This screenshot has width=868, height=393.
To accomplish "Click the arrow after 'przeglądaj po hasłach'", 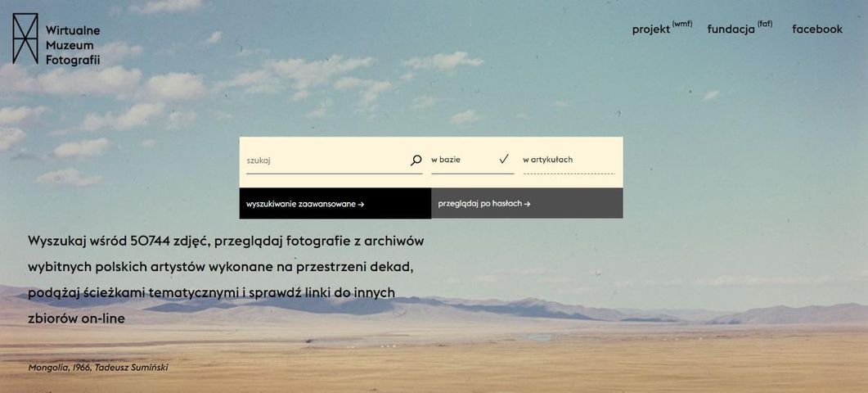I will click(x=527, y=204).
